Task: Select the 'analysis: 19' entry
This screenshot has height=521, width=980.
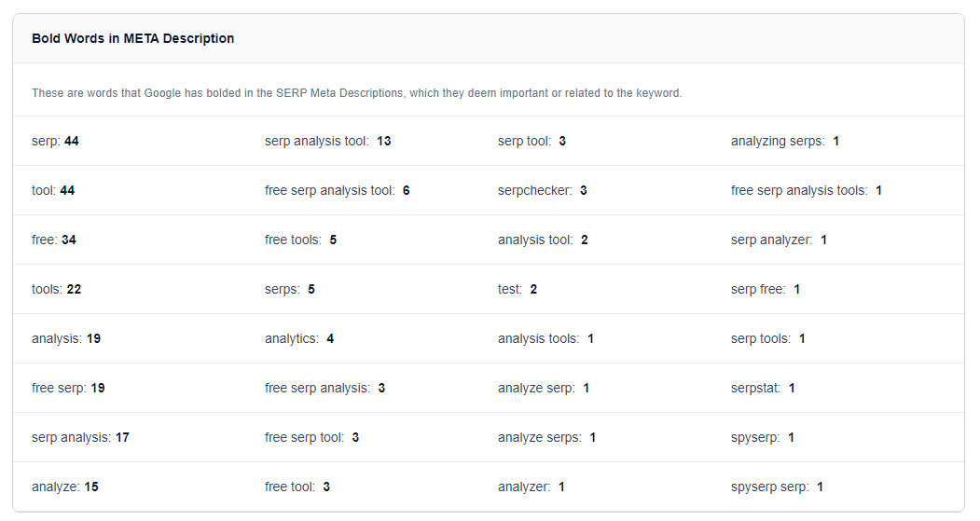Action: 66,338
